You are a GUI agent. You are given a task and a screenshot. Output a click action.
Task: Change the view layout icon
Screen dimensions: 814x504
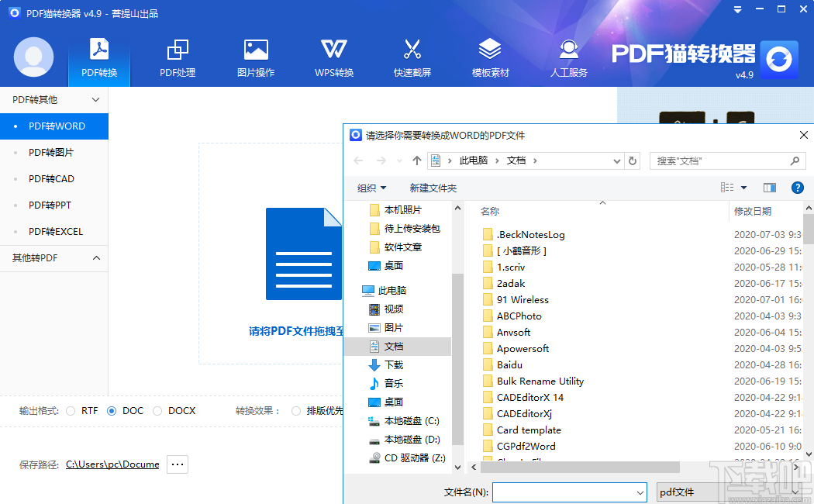tap(727, 188)
